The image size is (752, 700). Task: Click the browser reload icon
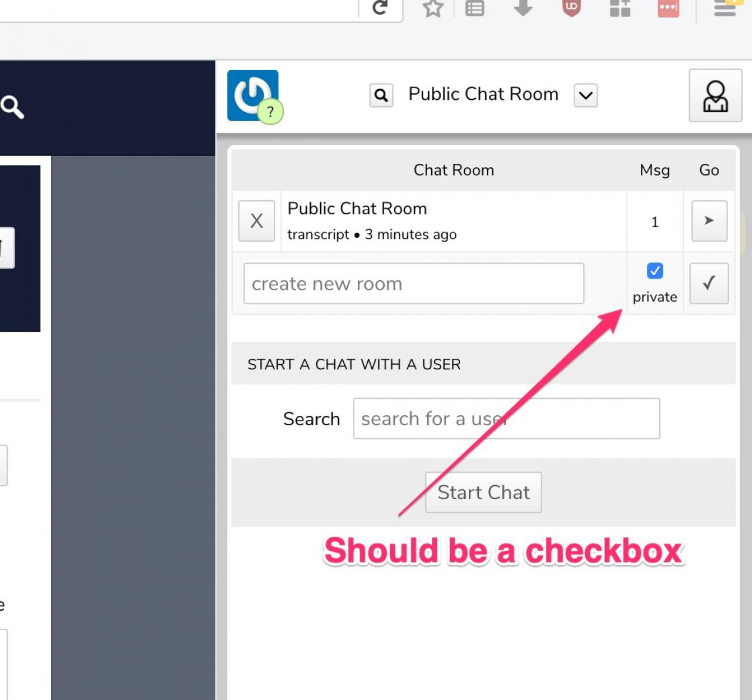click(380, 7)
